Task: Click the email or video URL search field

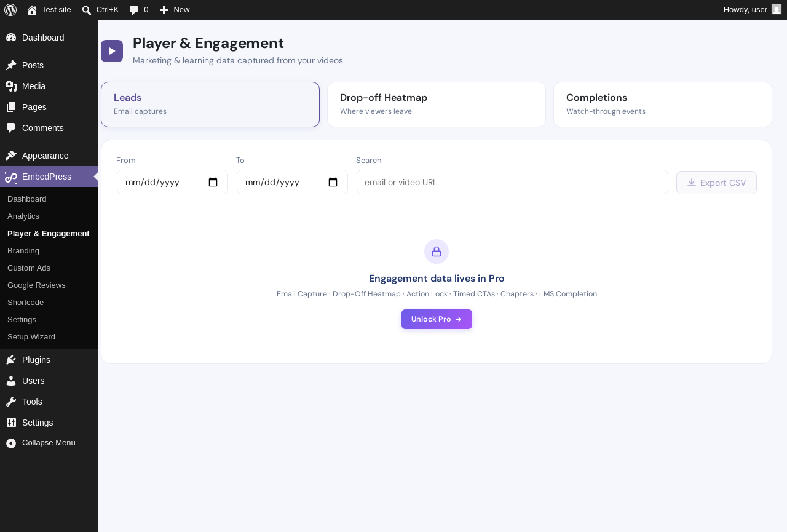Action: (x=512, y=182)
